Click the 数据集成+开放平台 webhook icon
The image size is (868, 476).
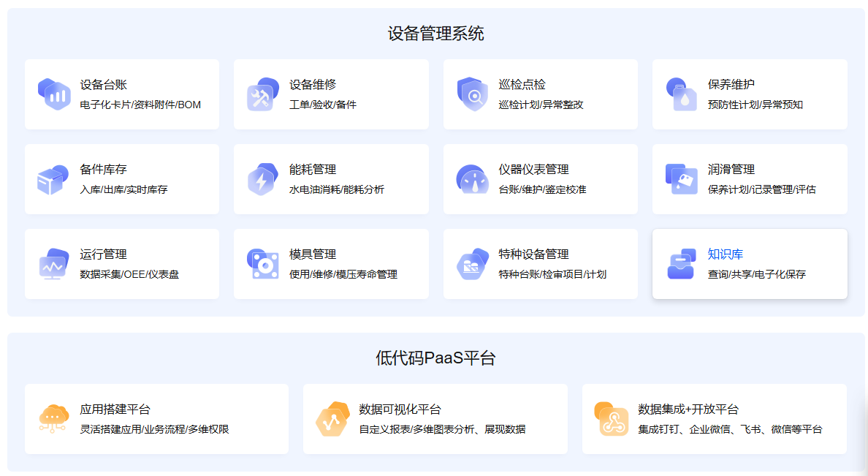tap(612, 419)
